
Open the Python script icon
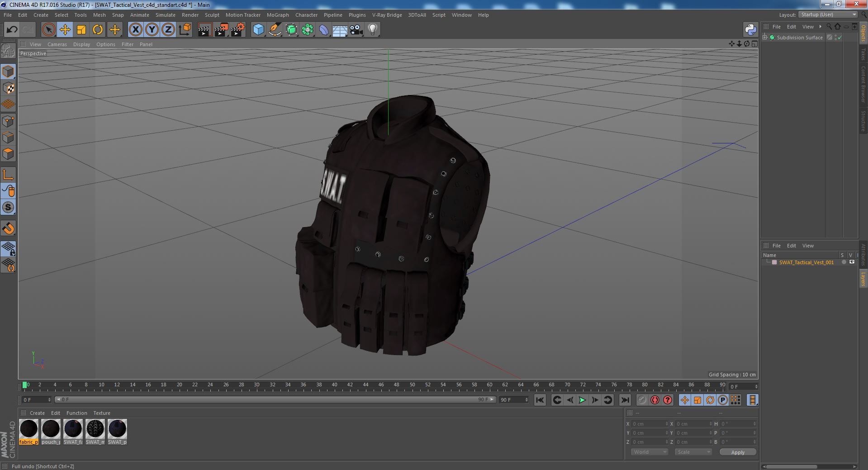(x=750, y=30)
